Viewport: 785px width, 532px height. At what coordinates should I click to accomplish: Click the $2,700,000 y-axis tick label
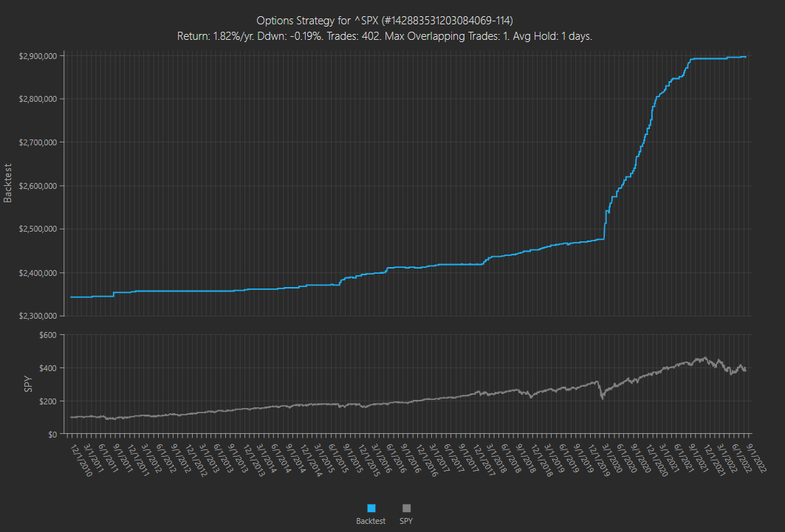pyautogui.click(x=38, y=142)
